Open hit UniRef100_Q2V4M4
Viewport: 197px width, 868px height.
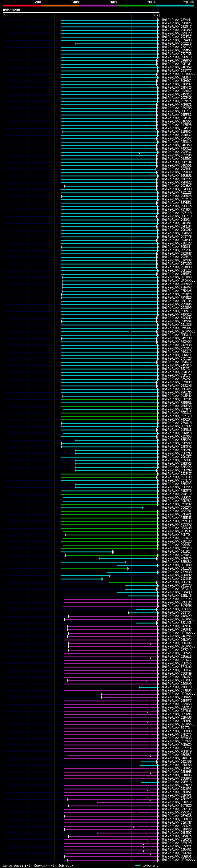pos(177,20)
